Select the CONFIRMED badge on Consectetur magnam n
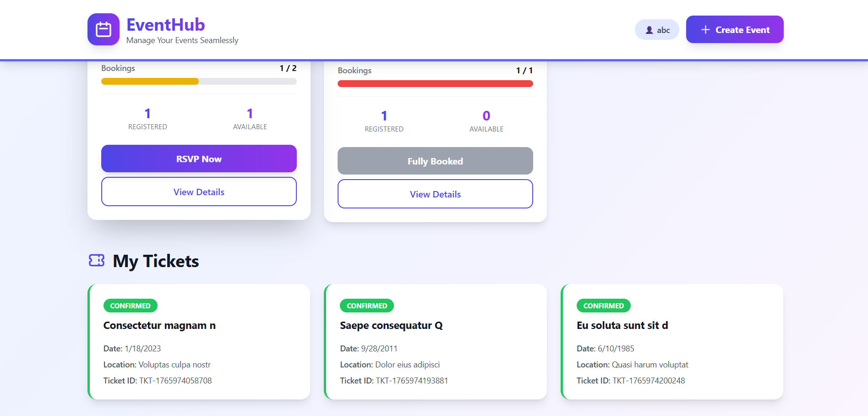The image size is (868, 416). [130, 306]
